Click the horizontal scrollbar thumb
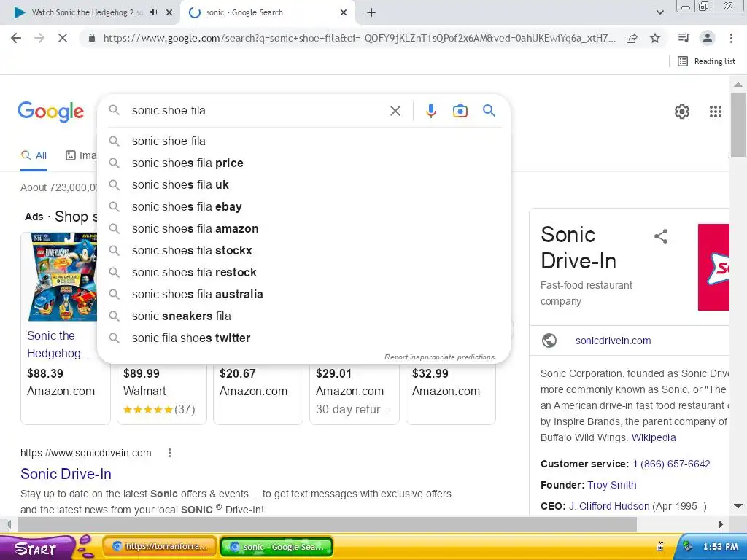This screenshot has height=560, width=747. pos(328,524)
